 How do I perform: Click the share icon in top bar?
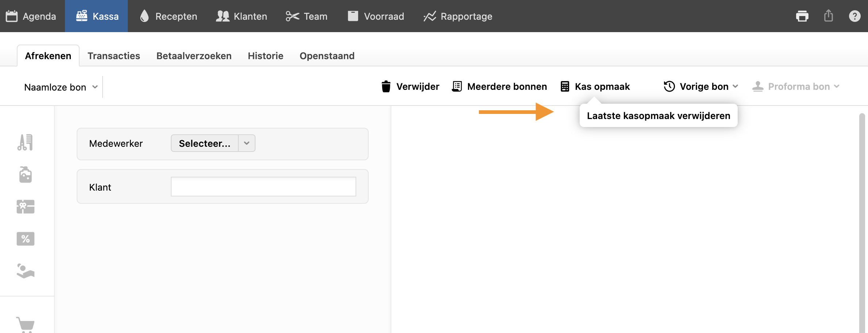(828, 16)
